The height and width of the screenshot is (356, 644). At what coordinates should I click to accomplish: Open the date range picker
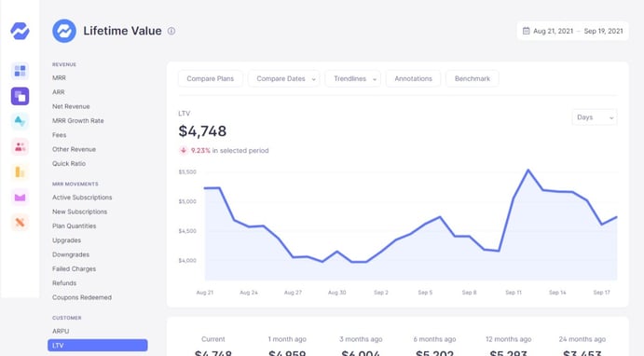point(572,31)
